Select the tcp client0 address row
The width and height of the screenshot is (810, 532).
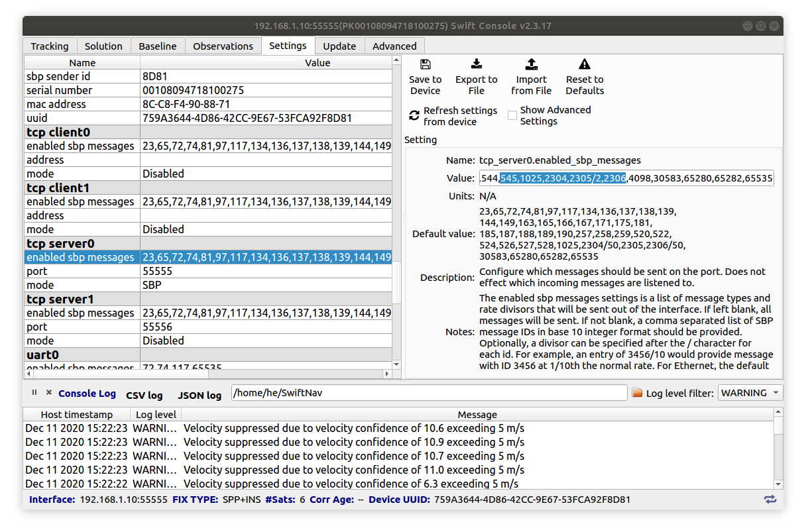[x=208, y=160]
